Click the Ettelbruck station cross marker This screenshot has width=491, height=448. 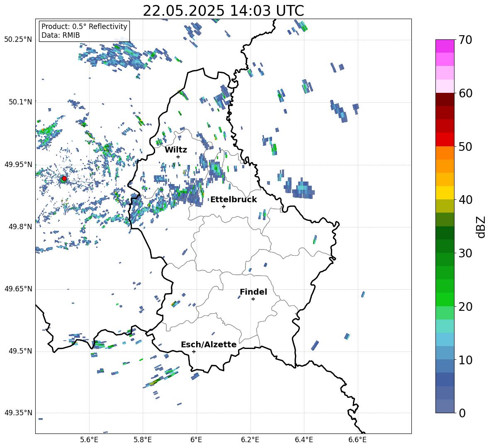coord(224,206)
